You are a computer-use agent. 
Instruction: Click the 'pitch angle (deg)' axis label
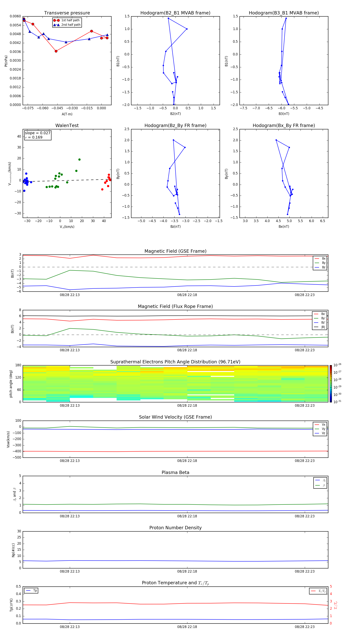pos(11,384)
